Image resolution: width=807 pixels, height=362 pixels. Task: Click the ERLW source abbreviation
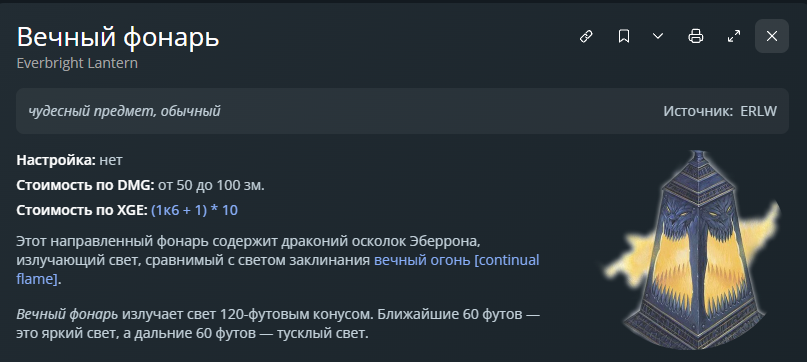click(x=759, y=111)
